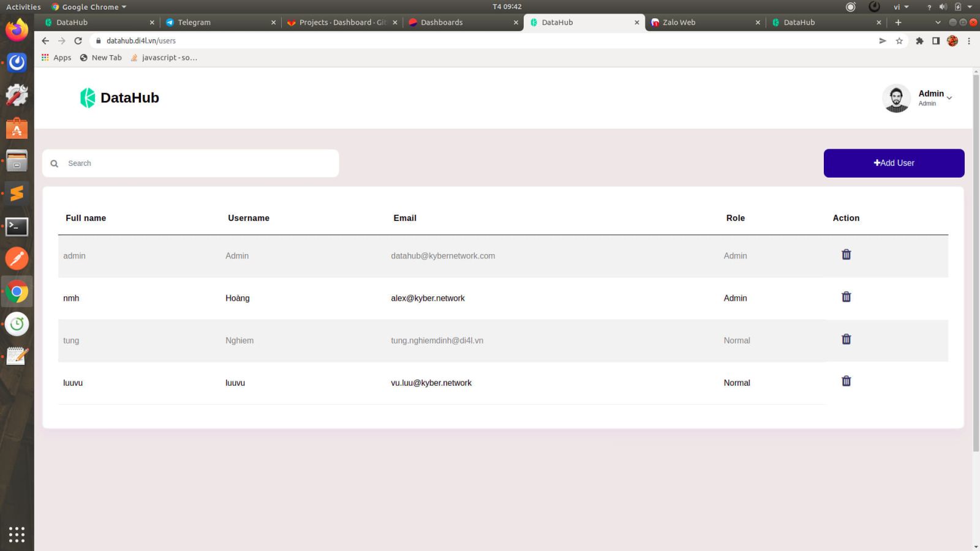Delete the admin user row
Viewport: 980px width, 551px height.
point(846,255)
